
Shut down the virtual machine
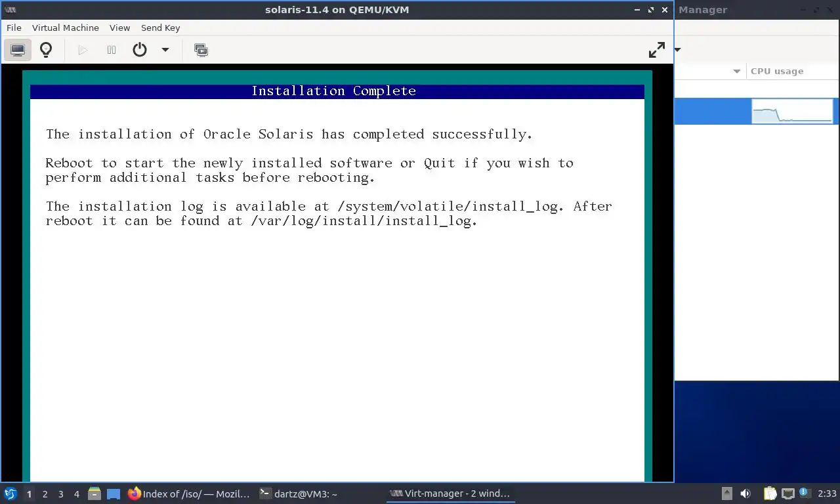click(140, 50)
